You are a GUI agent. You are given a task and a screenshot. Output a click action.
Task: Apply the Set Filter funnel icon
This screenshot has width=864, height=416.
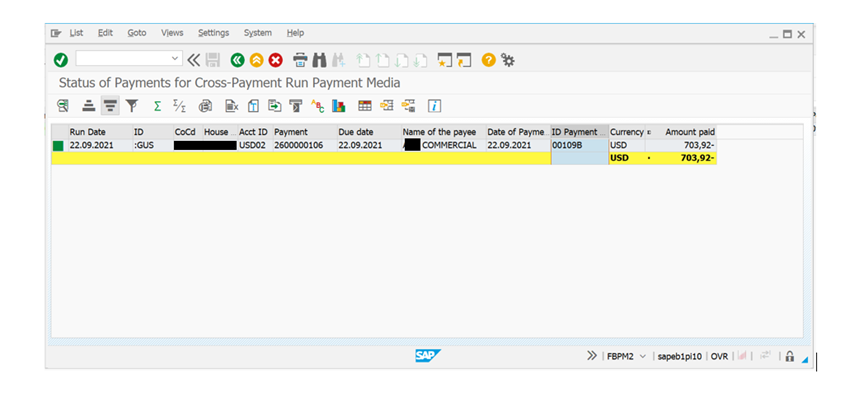pos(132,106)
